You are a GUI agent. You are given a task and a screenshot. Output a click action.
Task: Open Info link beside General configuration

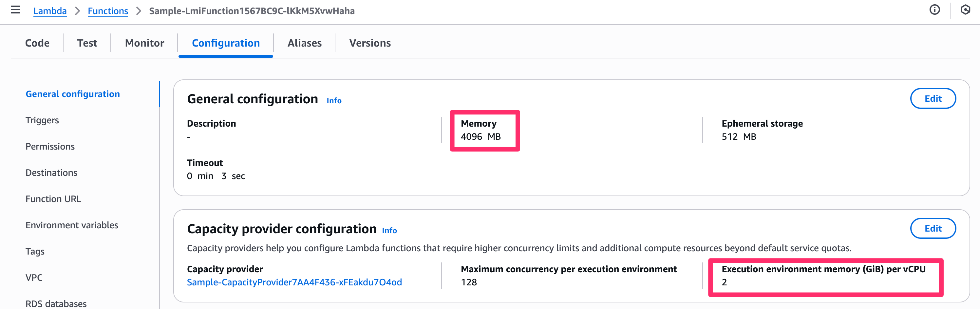click(x=334, y=101)
